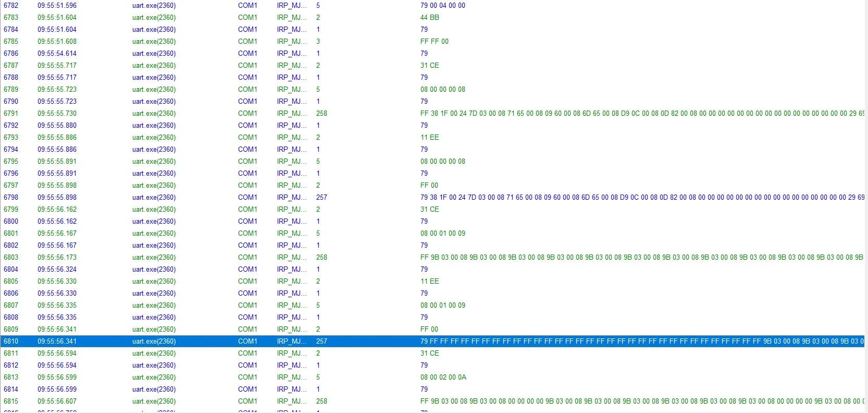Viewport: 868px width, 413px height.
Task: Select row number 6796
Action: 11,174
